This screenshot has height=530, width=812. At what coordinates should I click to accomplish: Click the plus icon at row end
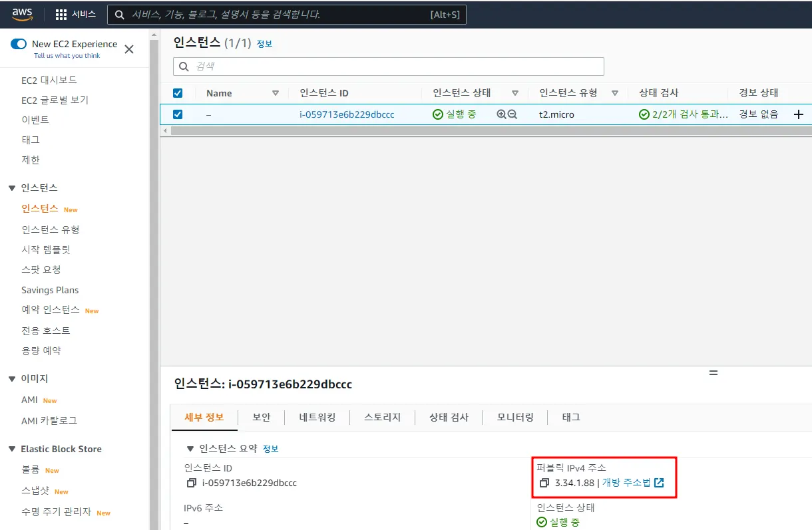point(799,114)
